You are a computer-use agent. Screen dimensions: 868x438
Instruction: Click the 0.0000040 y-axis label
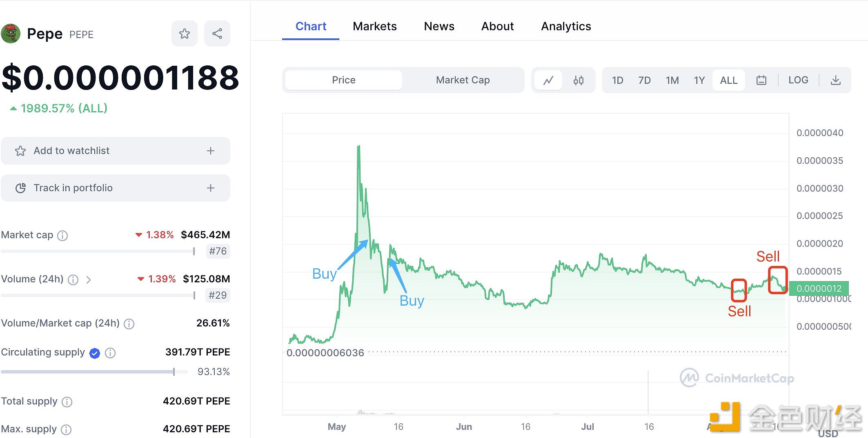820,133
